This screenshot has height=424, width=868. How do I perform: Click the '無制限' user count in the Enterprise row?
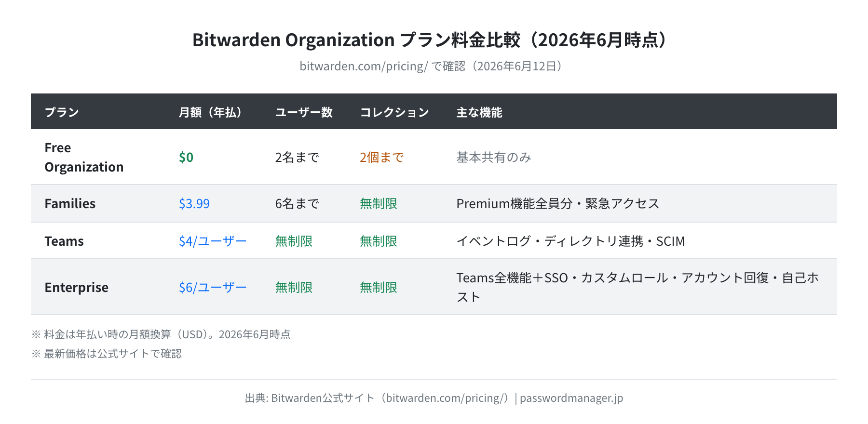point(294,287)
